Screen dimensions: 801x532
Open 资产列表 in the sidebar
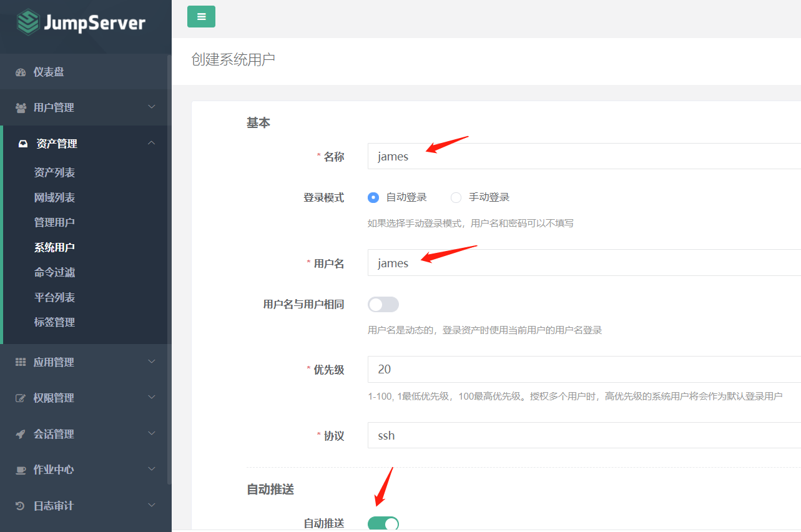pos(54,172)
